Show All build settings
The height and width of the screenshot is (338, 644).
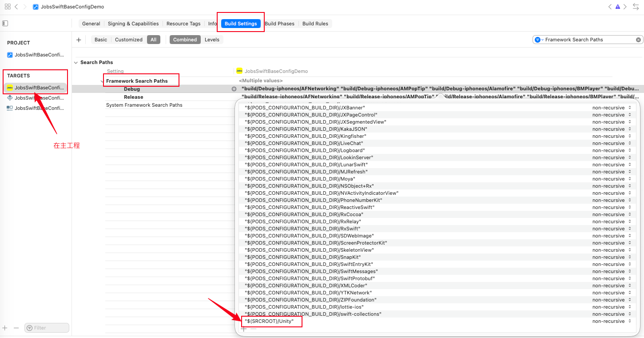[x=153, y=40]
